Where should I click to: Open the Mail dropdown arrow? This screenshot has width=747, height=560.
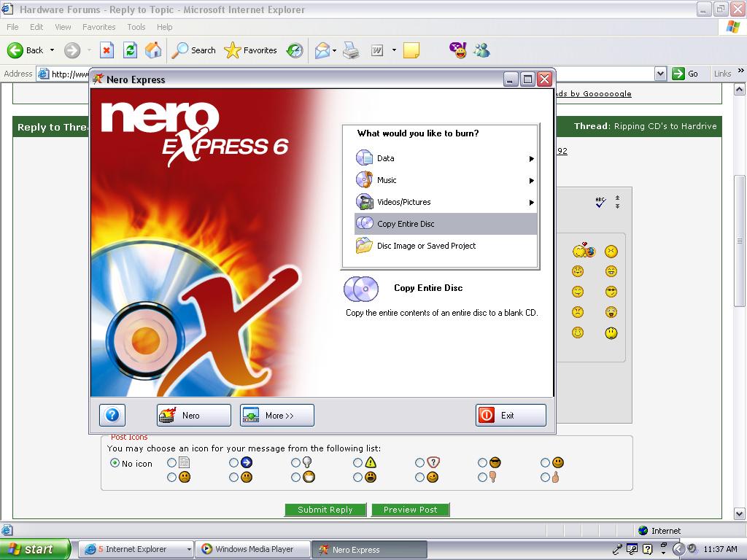click(x=334, y=50)
